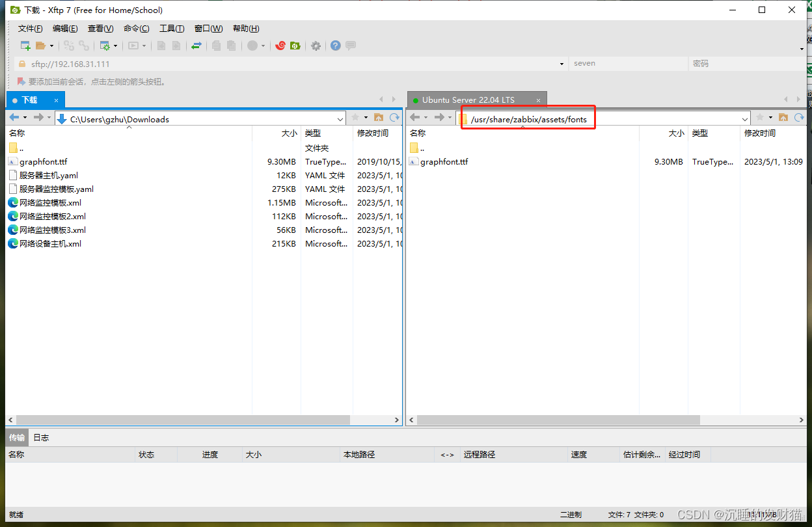This screenshot has height=527, width=812.
Task: Click the remote pane home folder icon
Action: (x=783, y=118)
